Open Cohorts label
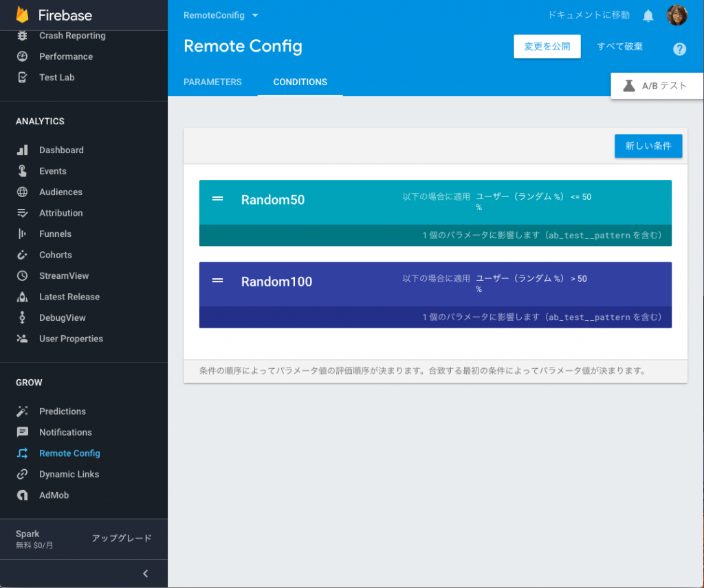 55,255
